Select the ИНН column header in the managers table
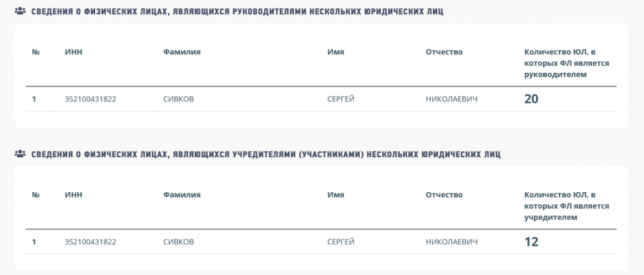This screenshot has width=644, height=275. tap(74, 52)
